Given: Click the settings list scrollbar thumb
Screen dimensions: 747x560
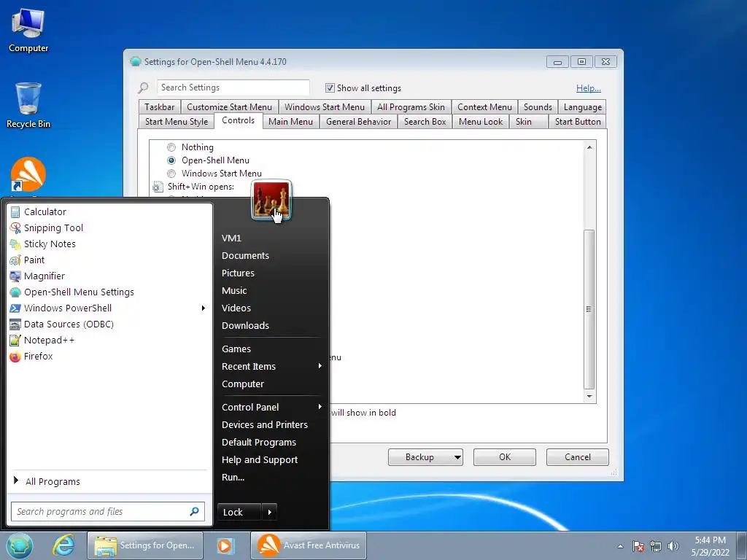Looking at the screenshot, I should click(x=589, y=309).
